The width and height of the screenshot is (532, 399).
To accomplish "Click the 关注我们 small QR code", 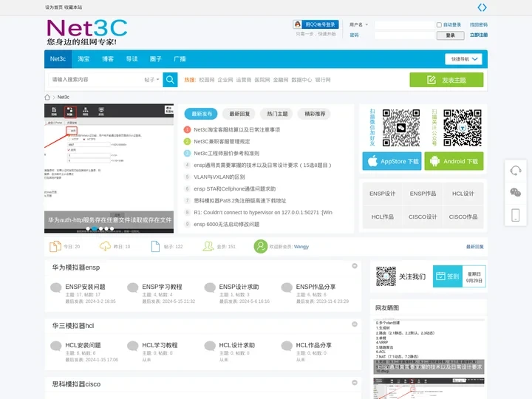I will click(x=386, y=276).
